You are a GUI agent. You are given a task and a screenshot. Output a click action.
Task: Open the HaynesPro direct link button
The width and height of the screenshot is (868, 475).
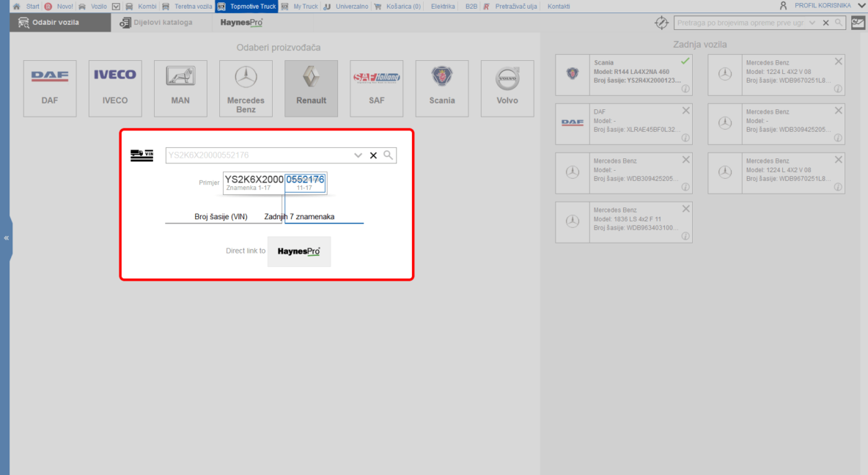click(299, 251)
